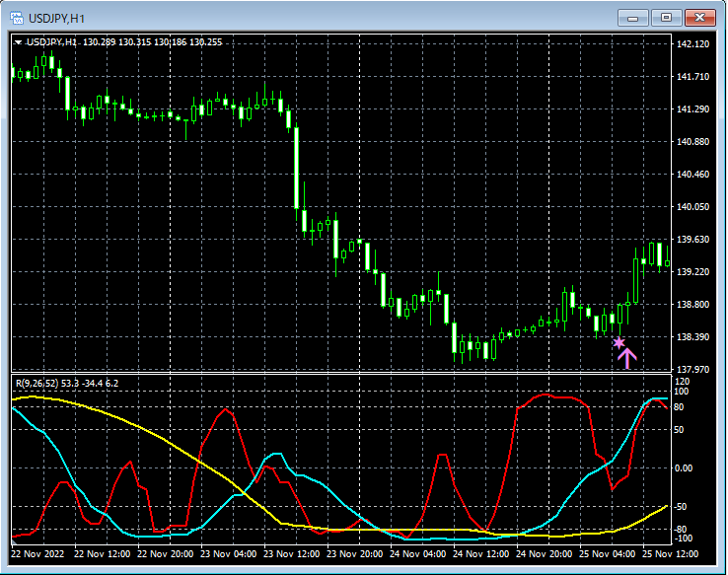Image resolution: width=728 pixels, height=575 pixels.
Task: Click the pink up-arrow buy signal
Action: 627,358
